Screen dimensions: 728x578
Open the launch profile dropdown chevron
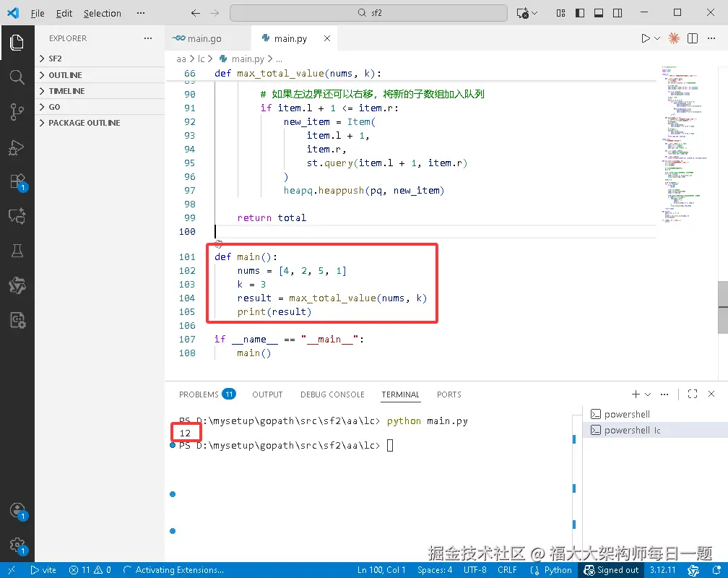[x=648, y=394]
